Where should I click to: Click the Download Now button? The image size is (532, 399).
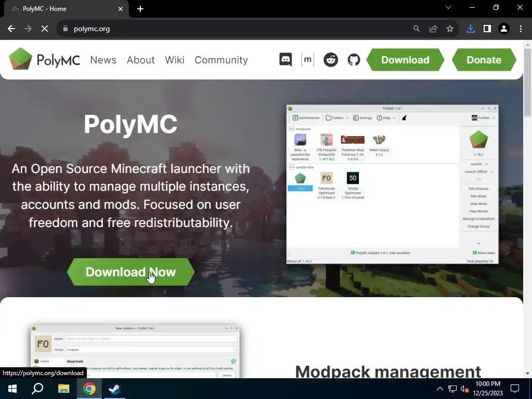[x=130, y=272]
